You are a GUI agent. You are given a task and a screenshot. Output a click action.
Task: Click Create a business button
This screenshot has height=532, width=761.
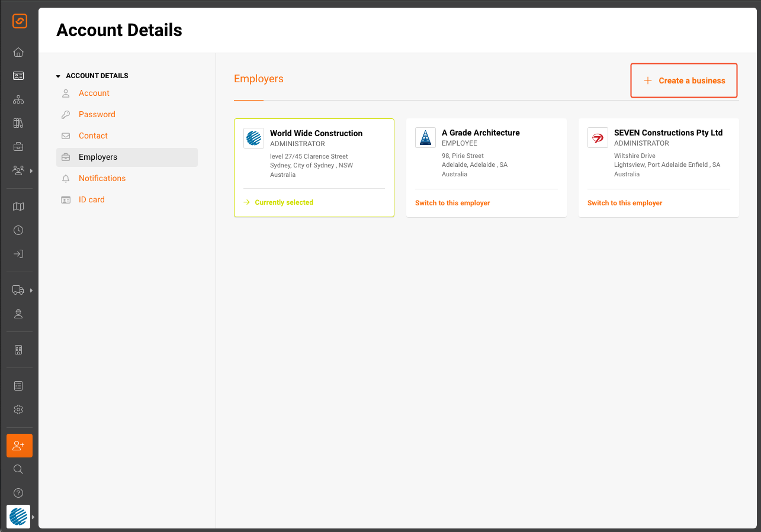[x=683, y=80]
